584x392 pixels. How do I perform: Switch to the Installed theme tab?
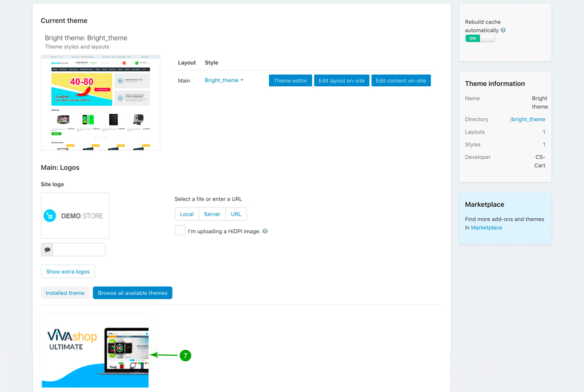65,293
